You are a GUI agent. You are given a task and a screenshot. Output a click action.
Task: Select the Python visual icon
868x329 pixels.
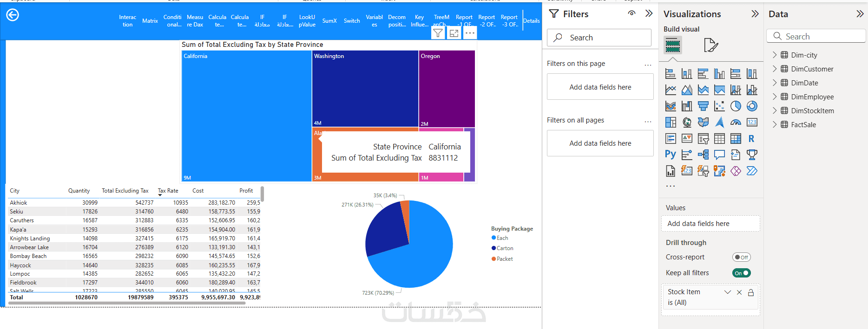click(671, 155)
